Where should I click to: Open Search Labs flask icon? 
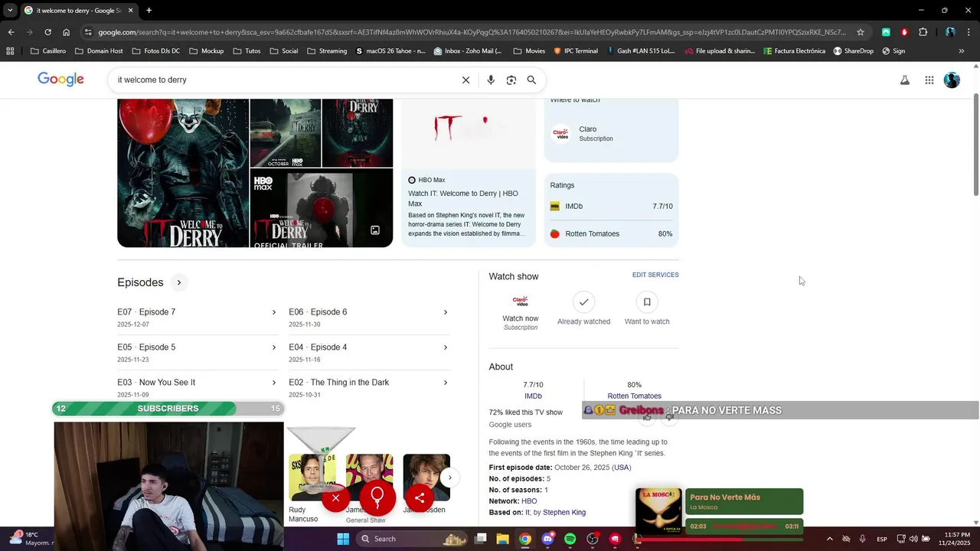(x=905, y=80)
